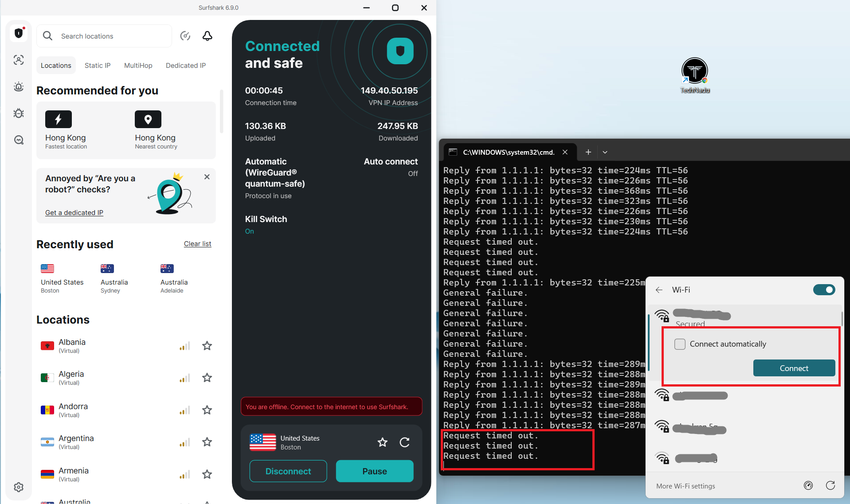The image size is (850, 504).
Task: Open the Antivirus bug sidebar icon
Action: [19, 113]
